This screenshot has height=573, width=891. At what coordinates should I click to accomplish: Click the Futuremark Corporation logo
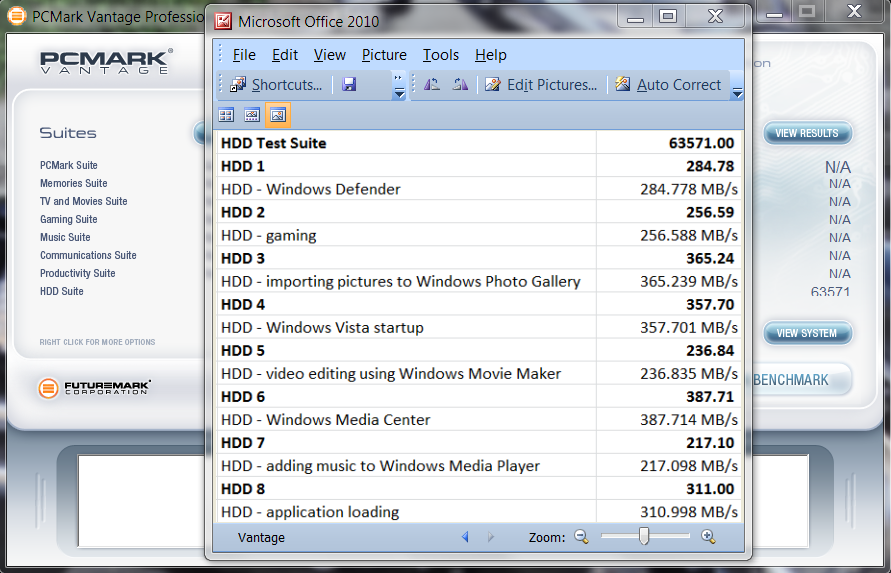click(97, 388)
